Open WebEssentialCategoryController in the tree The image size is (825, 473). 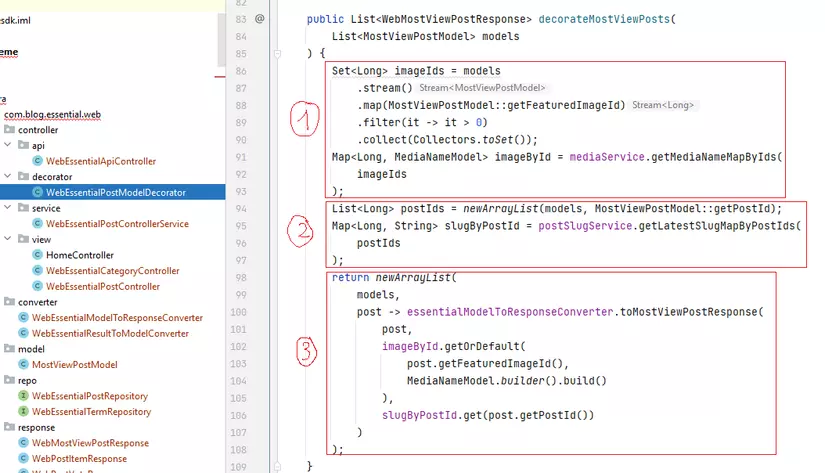coord(112,271)
